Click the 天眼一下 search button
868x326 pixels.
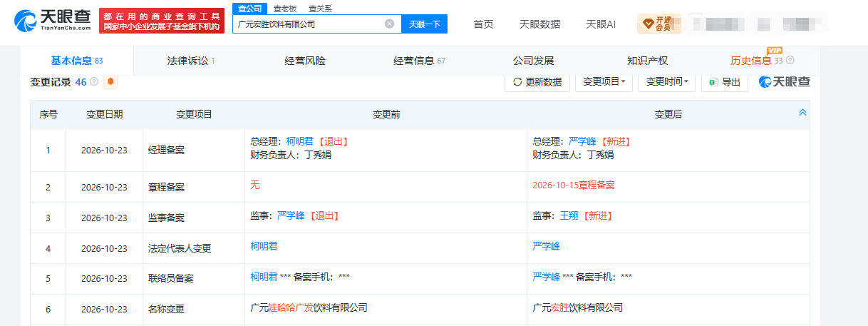point(425,24)
